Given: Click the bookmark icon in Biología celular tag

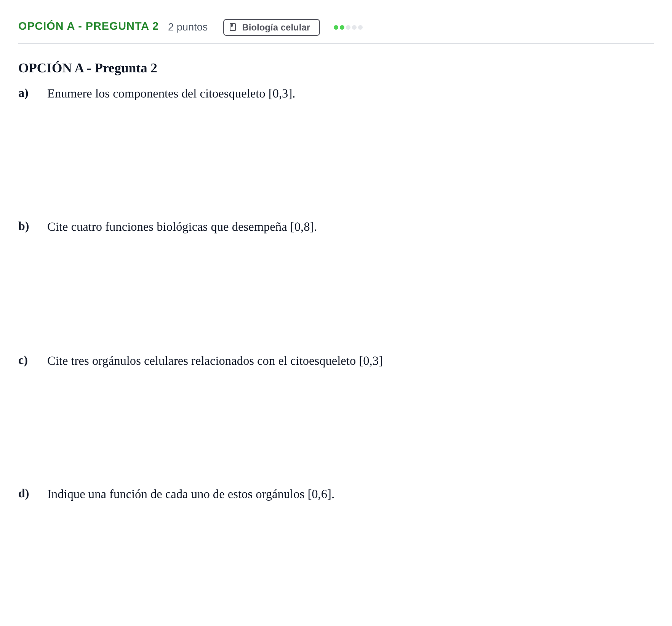Looking at the screenshot, I should point(233,27).
